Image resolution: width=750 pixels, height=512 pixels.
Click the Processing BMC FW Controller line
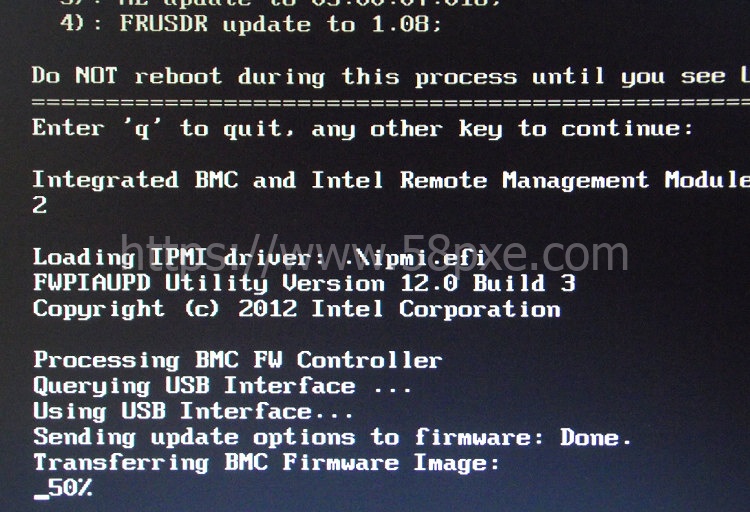[x=238, y=360]
